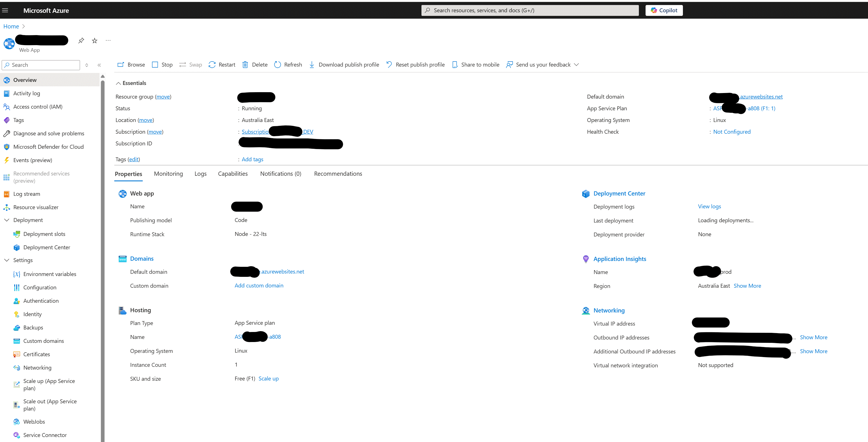Image resolution: width=868 pixels, height=442 pixels.
Task: Collapse the sidebar menu with double chevron
Action: click(x=100, y=65)
